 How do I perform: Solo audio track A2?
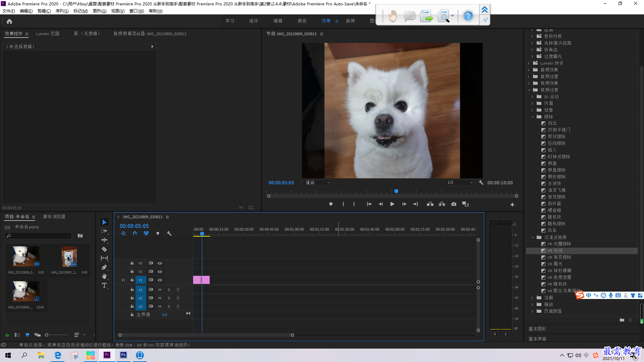169,298
